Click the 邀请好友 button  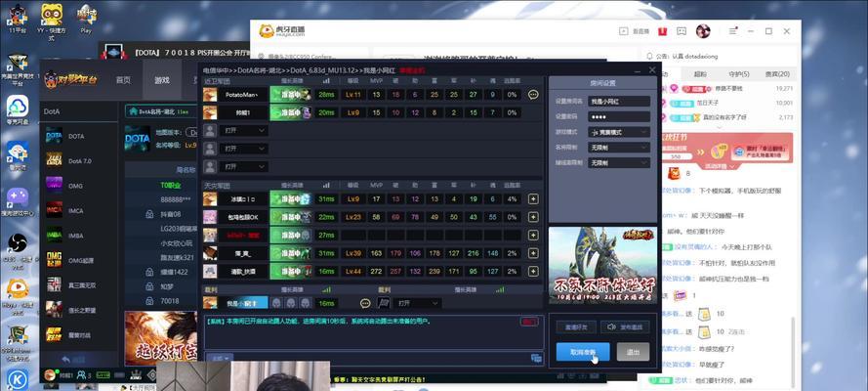coord(576,326)
